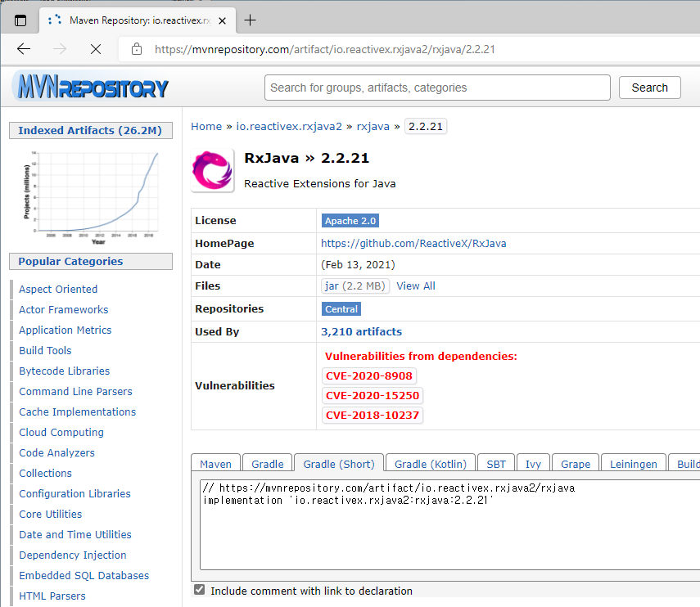Viewport: 700px width, 607px height.
Task: Click the 2.2.21 version breadcrumb
Action: coord(426,126)
